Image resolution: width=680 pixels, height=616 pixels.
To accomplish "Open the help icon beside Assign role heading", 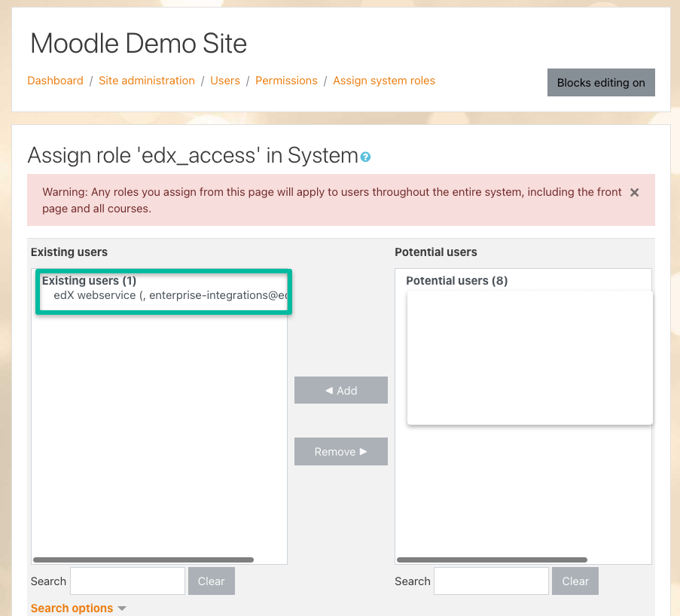I will [365, 157].
